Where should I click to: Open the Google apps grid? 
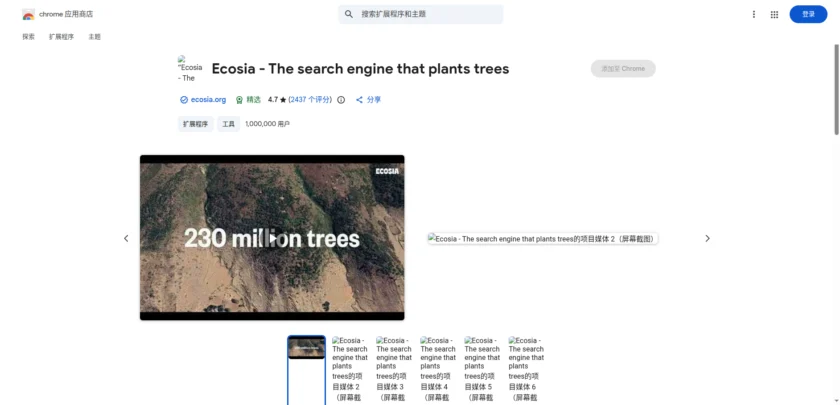(774, 14)
